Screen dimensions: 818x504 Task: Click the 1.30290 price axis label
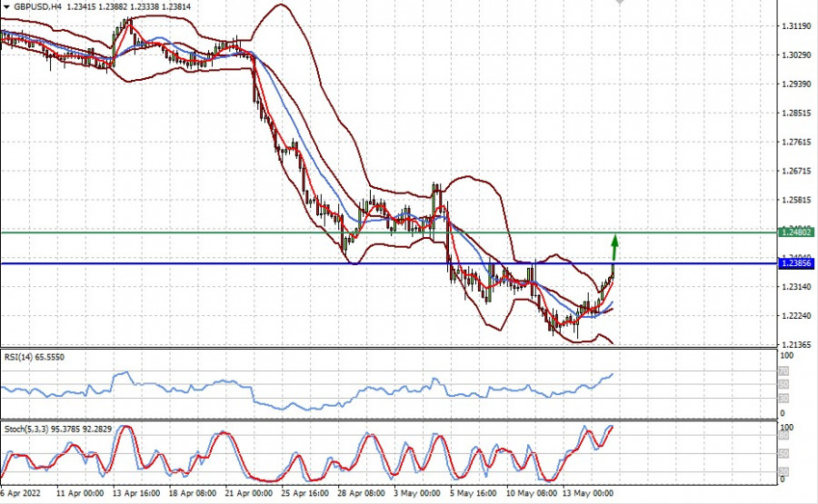click(796, 54)
